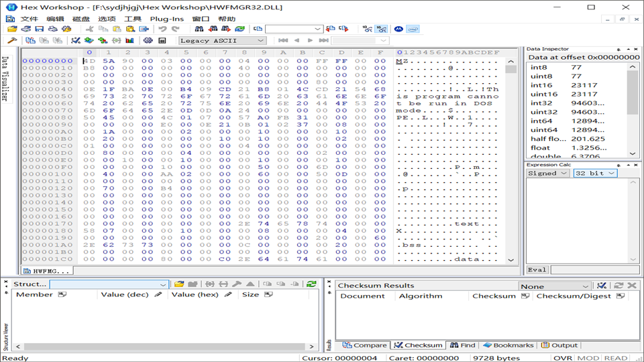The image size is (644, 362).
Task: Click the Checksum column header
Action: [x=494, y=296]
